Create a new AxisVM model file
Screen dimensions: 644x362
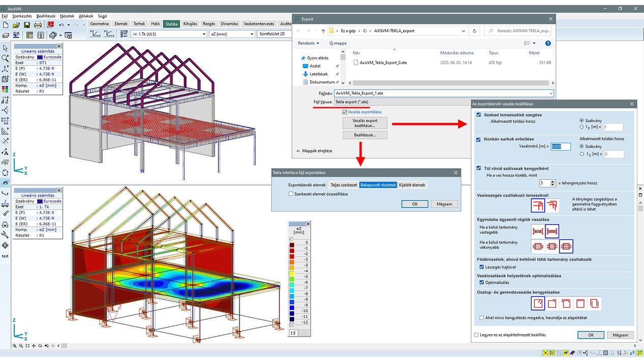6,24
